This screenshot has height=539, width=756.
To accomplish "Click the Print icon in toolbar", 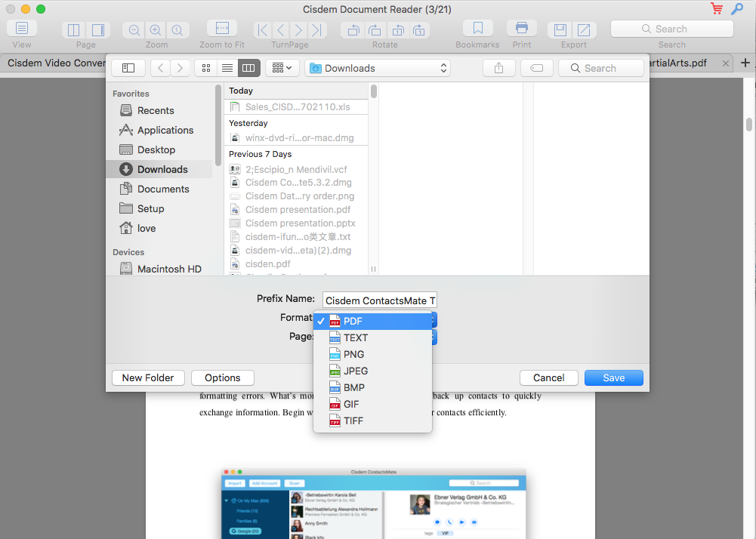I will pyautogui.click(x=521, y=29).
